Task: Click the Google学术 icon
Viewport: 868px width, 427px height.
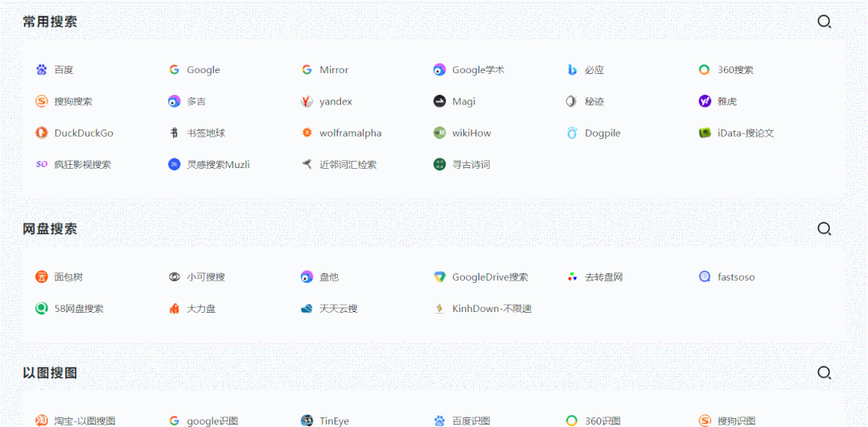Action: click(x=439, y=70)
